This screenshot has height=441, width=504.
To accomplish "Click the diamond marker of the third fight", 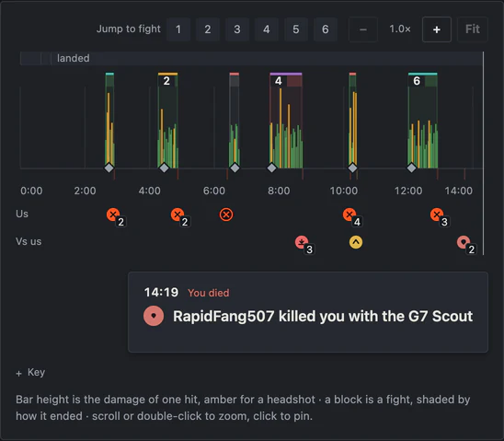I will click(x=235, y=168).
